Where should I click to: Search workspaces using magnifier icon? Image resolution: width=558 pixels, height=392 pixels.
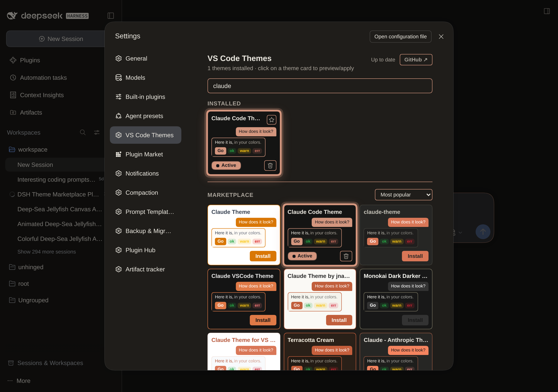[83, 132]
